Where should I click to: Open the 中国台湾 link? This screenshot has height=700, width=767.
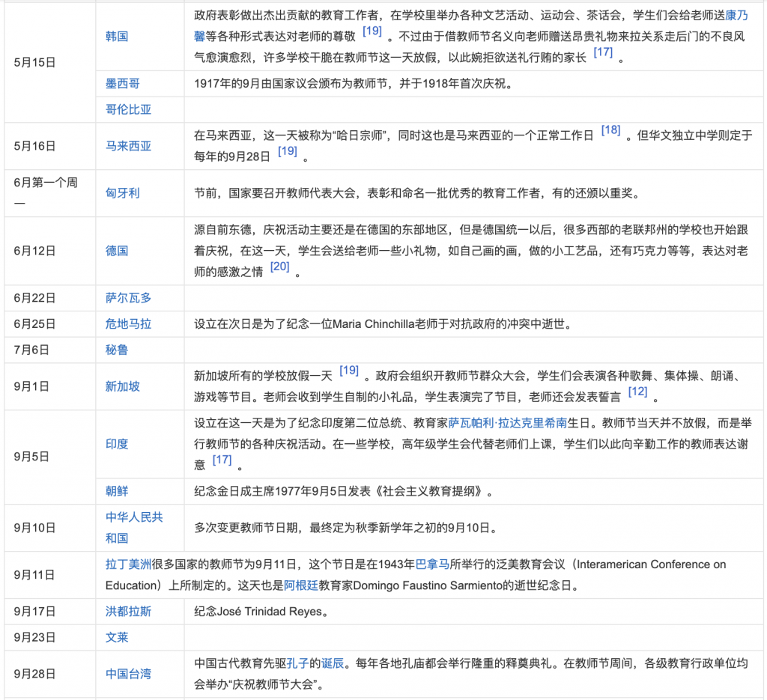coord(128,674)
